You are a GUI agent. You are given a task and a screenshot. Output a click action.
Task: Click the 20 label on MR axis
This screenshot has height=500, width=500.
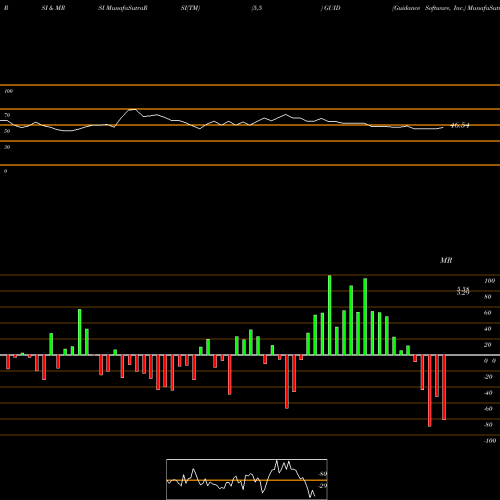click(x=488, y=345)
